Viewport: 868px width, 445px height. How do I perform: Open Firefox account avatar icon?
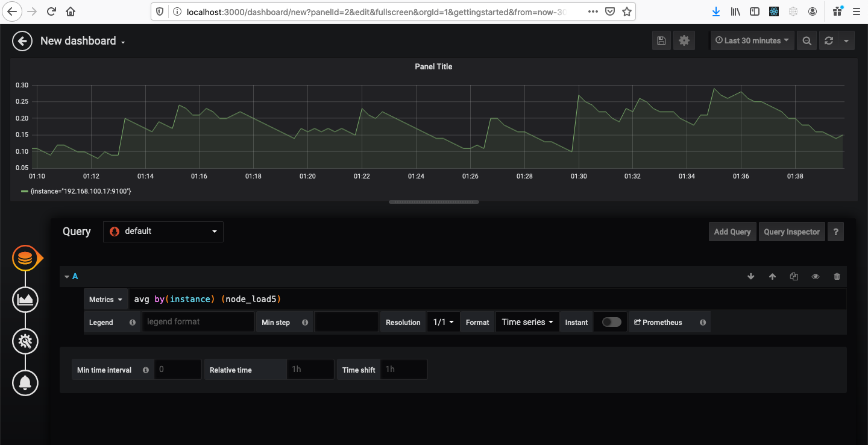[x=813, y=11]
